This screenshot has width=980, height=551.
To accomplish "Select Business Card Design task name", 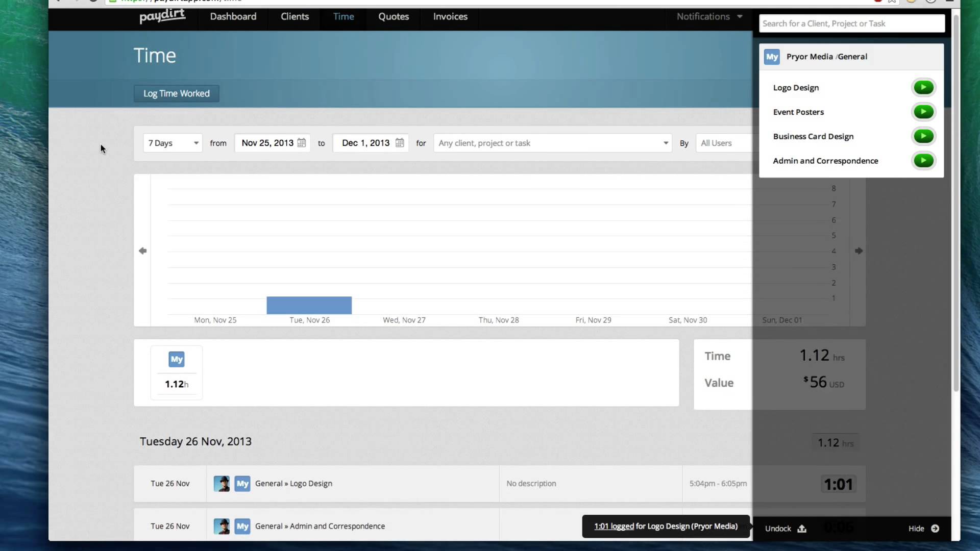I will 813,137.
